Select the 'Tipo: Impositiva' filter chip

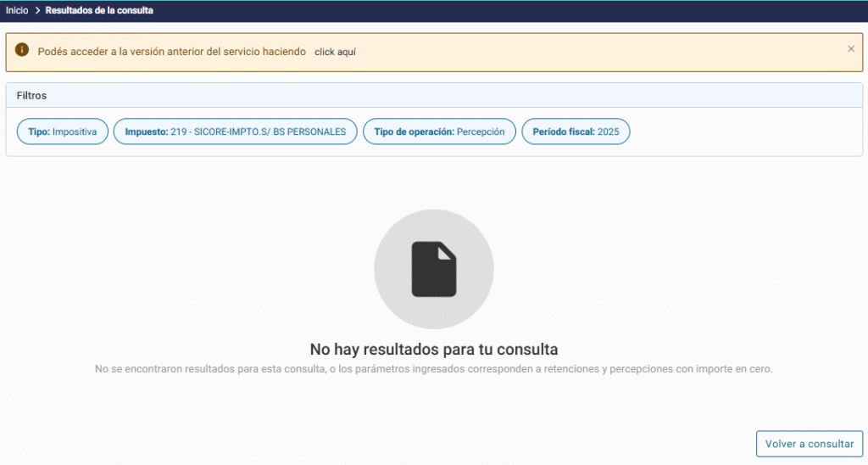63,132
